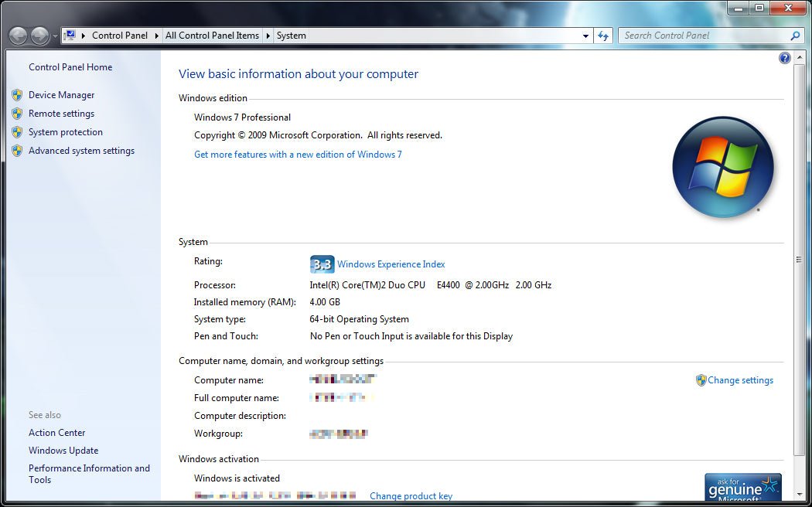This screenshot has width=812, height=507.
Task: Expand the address bar dropdown arrow
Action: pos(585,35)
